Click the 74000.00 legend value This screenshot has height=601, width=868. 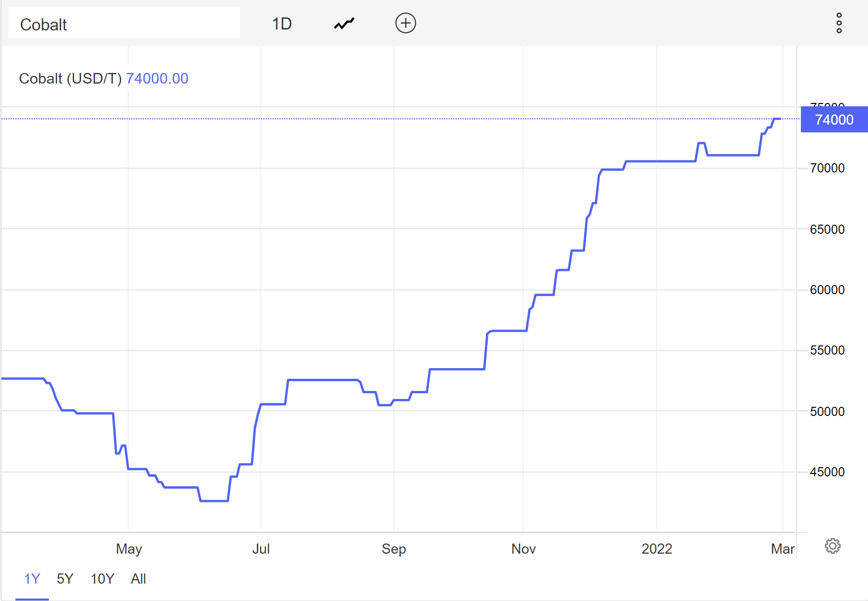pos(157,78)
